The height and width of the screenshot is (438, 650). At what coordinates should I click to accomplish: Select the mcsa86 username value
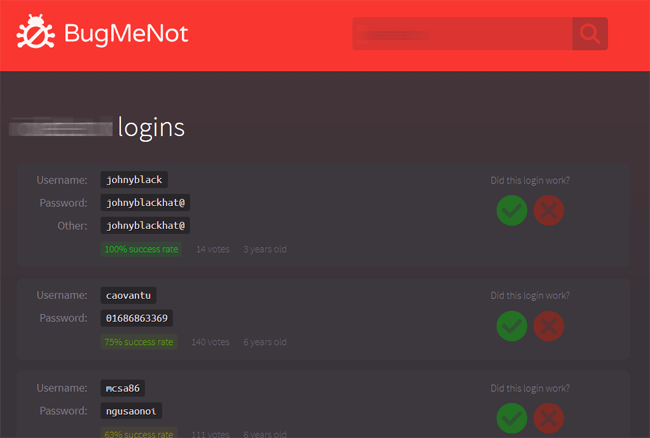coord(123,388)
